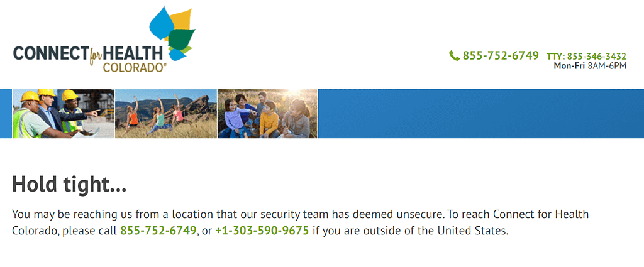
Task: Click the 855-752-6749 link in the paragraph
Action: tap(158, 231)
